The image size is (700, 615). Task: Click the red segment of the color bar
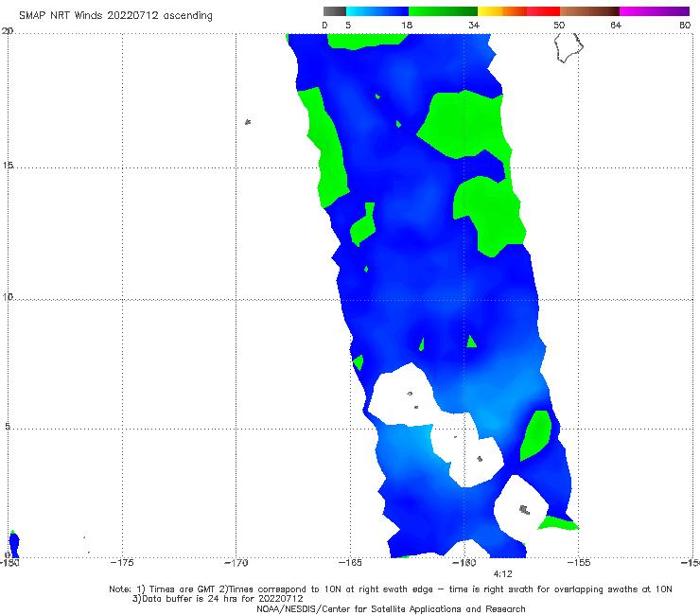coord(543,11)
